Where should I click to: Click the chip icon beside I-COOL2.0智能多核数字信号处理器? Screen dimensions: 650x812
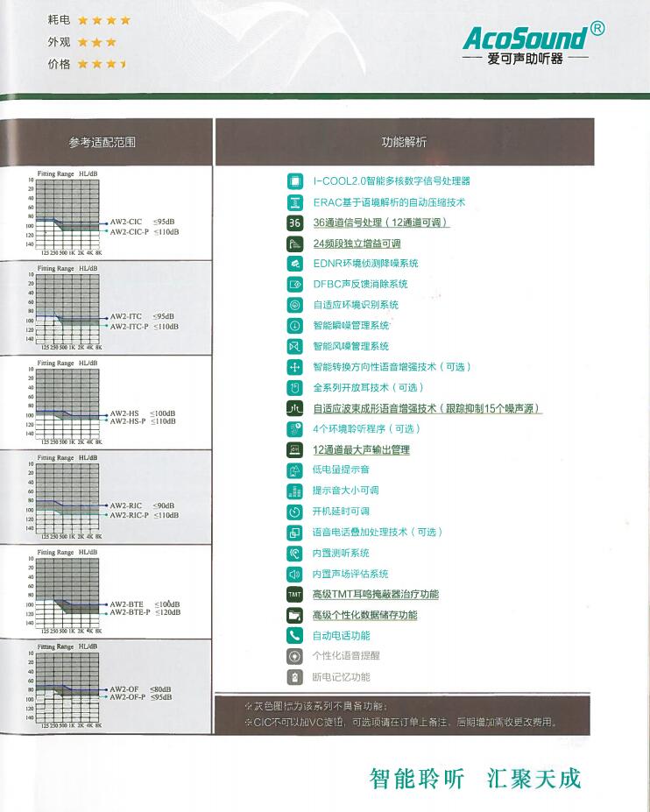coord(294,181)
